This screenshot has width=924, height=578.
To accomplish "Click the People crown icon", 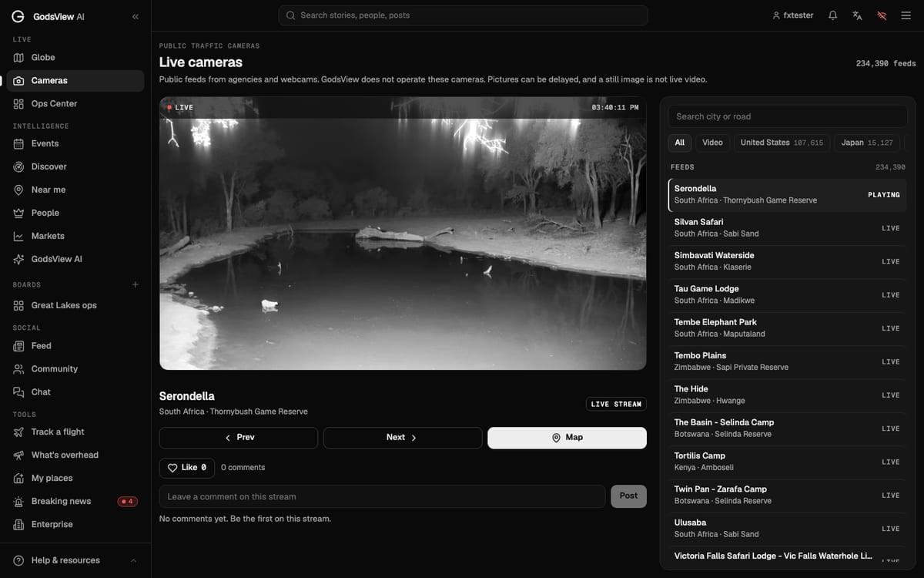I will click(19, 213).
